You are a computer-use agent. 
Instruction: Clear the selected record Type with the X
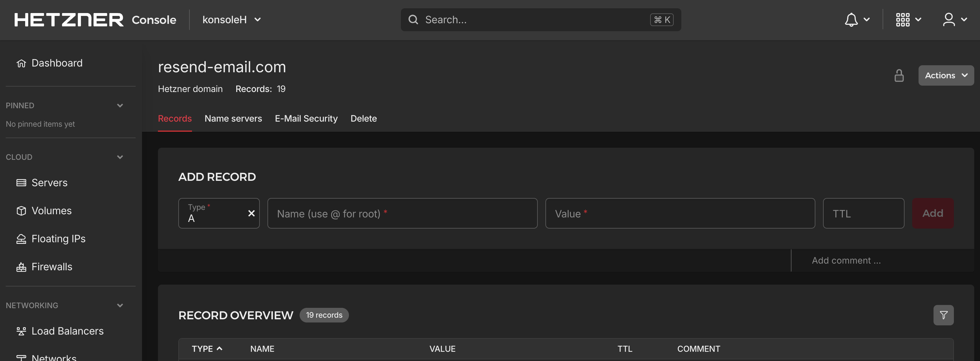(x=251, y=213)
